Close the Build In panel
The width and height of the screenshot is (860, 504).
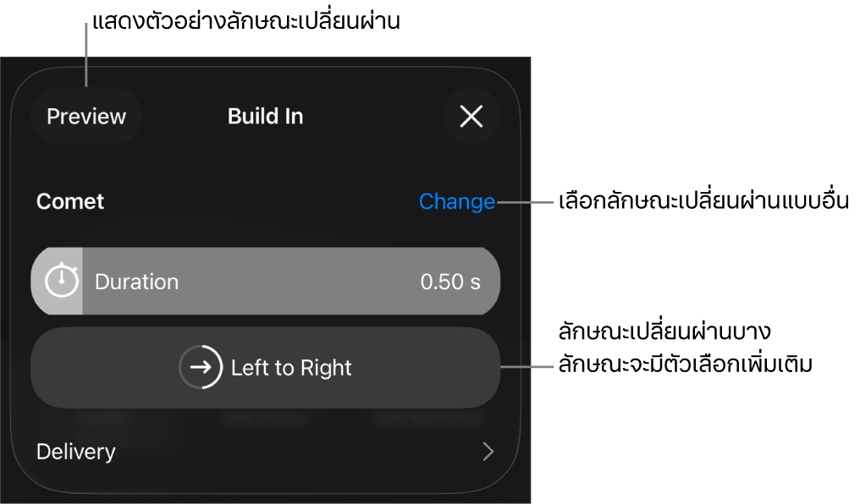(471, 117)
